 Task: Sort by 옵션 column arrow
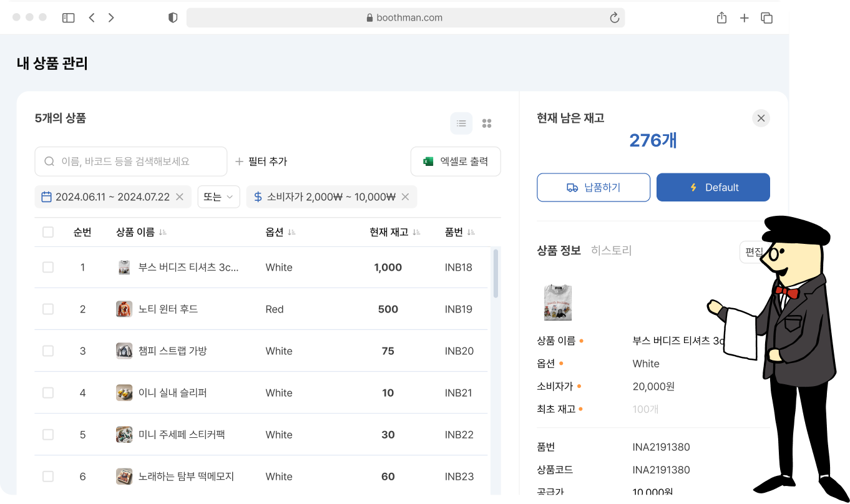click(x=291, y=232)
